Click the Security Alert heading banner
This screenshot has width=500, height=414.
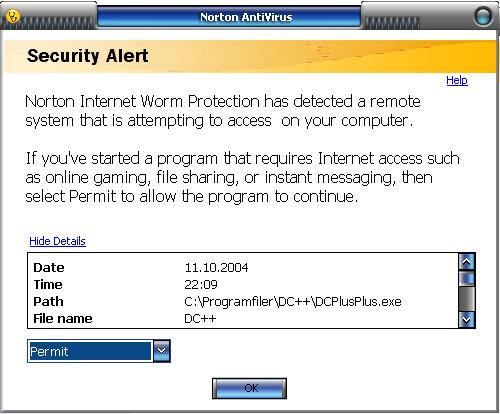click(250, 56)
